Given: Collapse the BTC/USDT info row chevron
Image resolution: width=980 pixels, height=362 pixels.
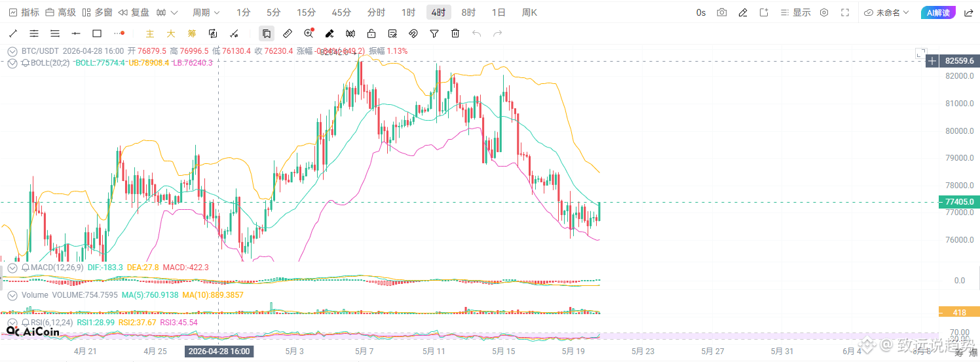Looking at the screenshot, I should click(x=12, y=50).
